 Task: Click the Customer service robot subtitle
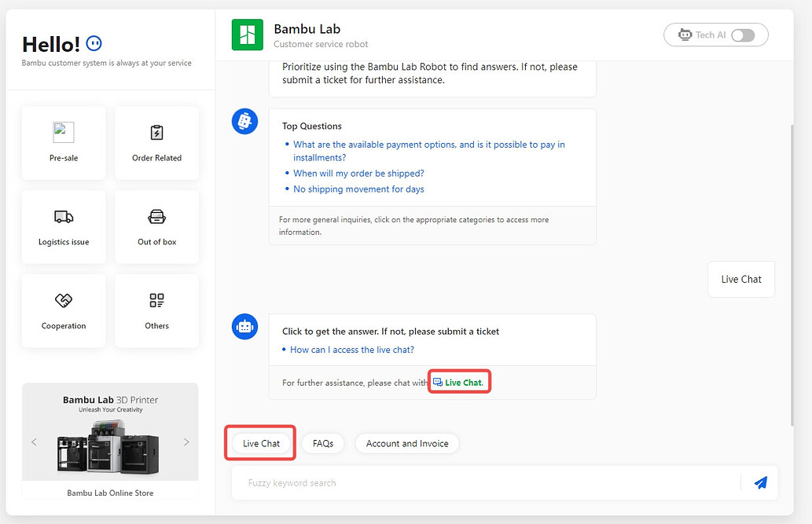click(321, 44)
